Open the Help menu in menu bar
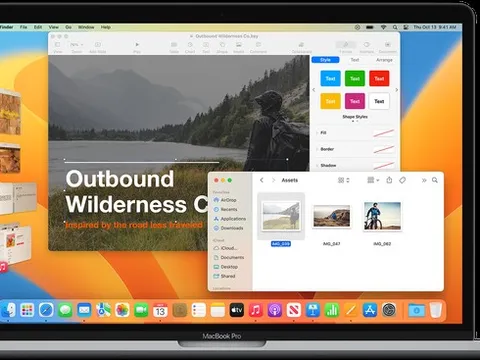 point(106,27)
